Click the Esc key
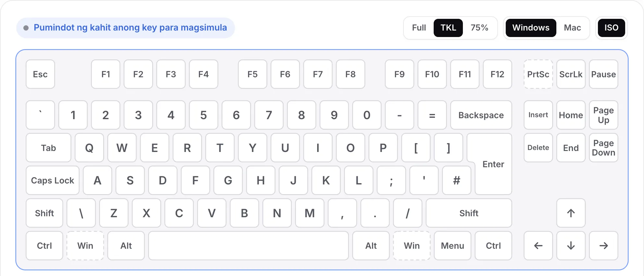The height and width of the screenshot is (276, 644). point(40,74)
